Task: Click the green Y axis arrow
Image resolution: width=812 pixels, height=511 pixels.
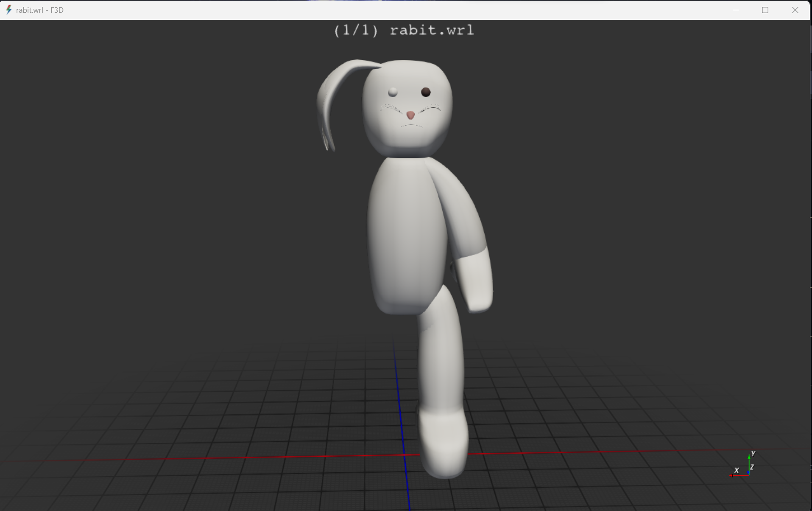Action: pyautogui.click(x=749, y=458)
